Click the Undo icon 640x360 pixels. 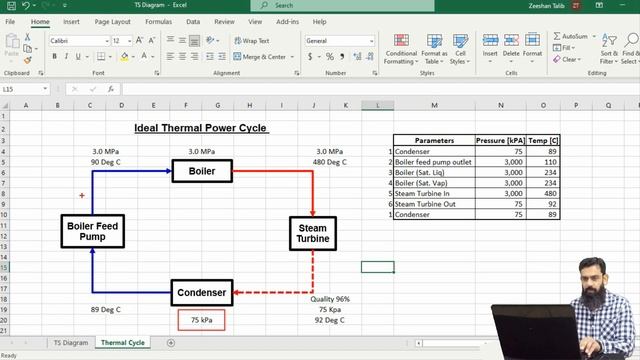26,5
